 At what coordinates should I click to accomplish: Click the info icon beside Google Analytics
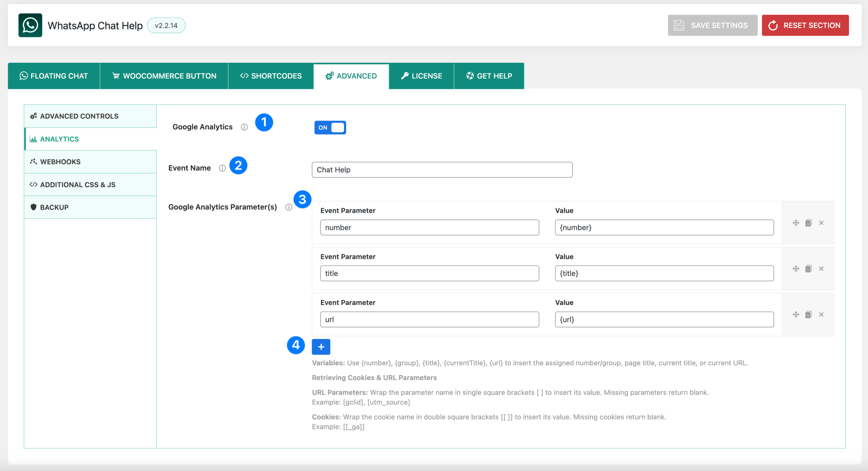tap(244, 127)
